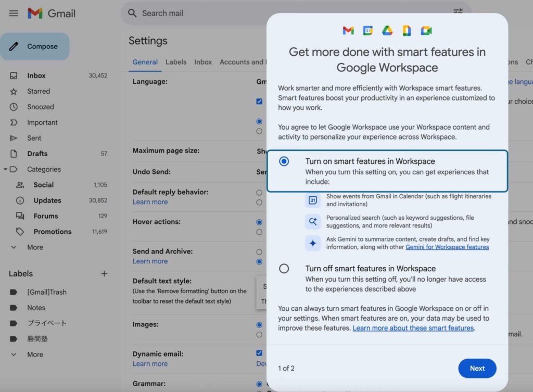Open the Accounts and Import tab
533x392 pixels.
[243, 62]
